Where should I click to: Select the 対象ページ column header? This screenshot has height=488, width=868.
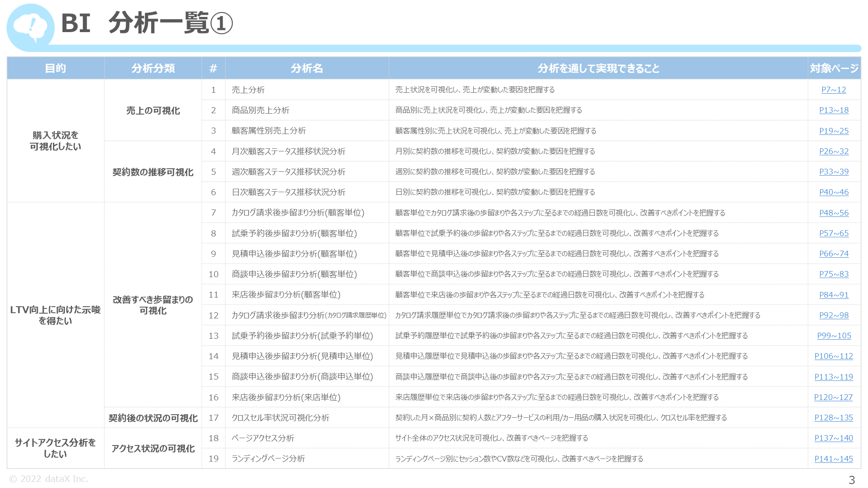click(834, 68)
